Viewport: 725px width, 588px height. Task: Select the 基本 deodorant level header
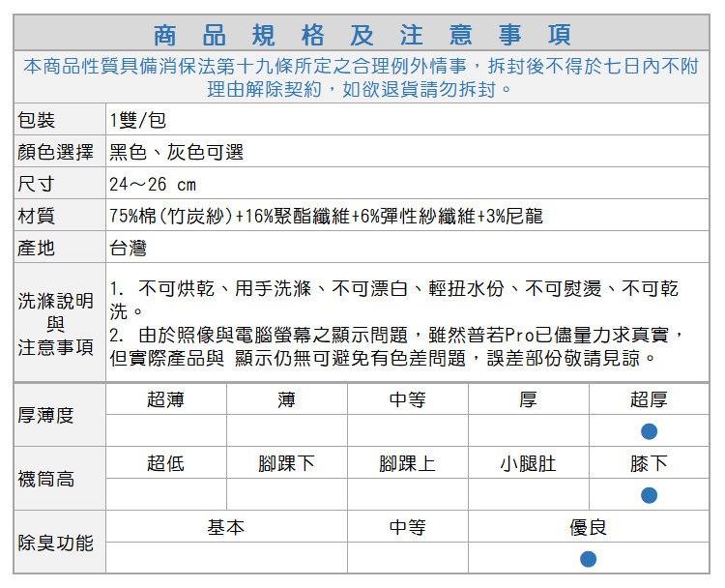pos(226,527)
